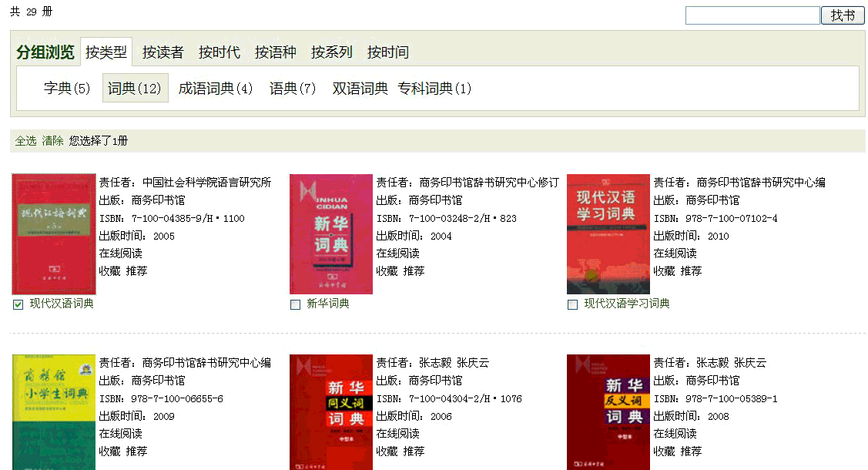Click 推荐 for the 2009 小学生词典
The image size is (868, 470).
(137, 452)
